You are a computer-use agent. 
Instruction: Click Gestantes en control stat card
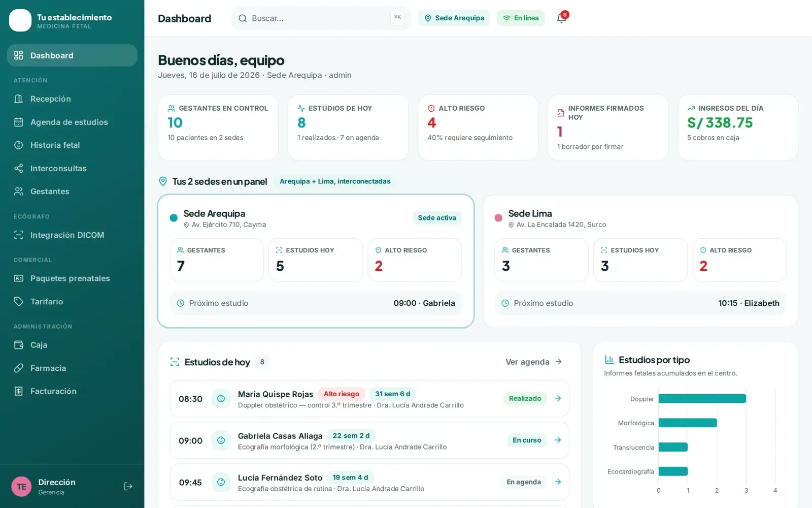click(218, 128)
